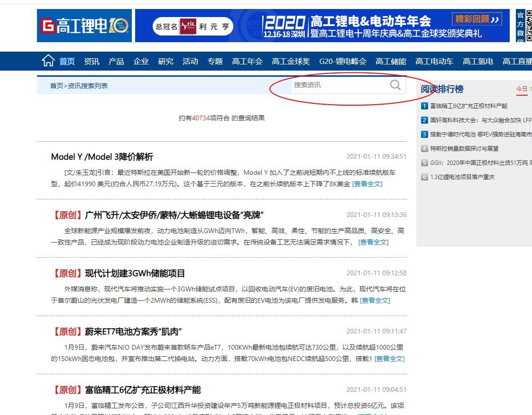Viewport: 532px width, 415px height.
Task: Click timestamp 2021-01-11 09:11:47
Action: [x=376, y=331]
